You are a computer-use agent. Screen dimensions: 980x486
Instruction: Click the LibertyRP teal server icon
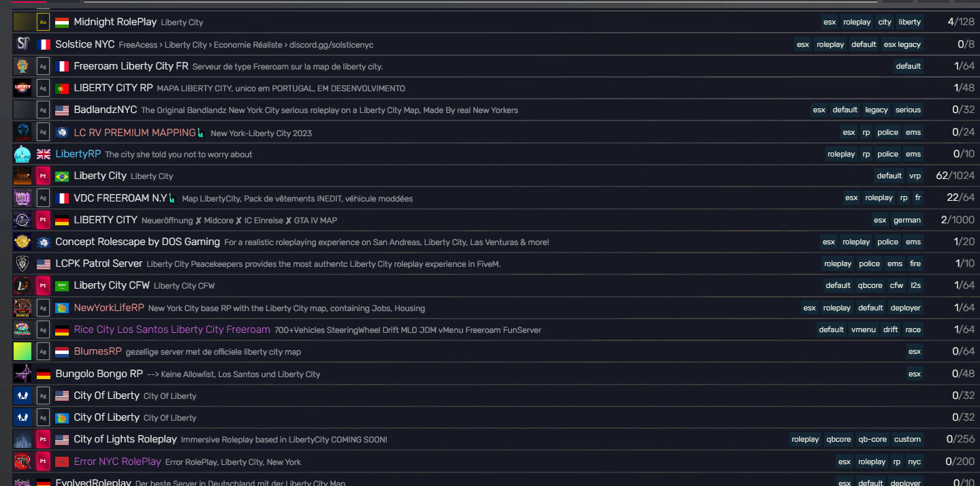tap(22, 154)
